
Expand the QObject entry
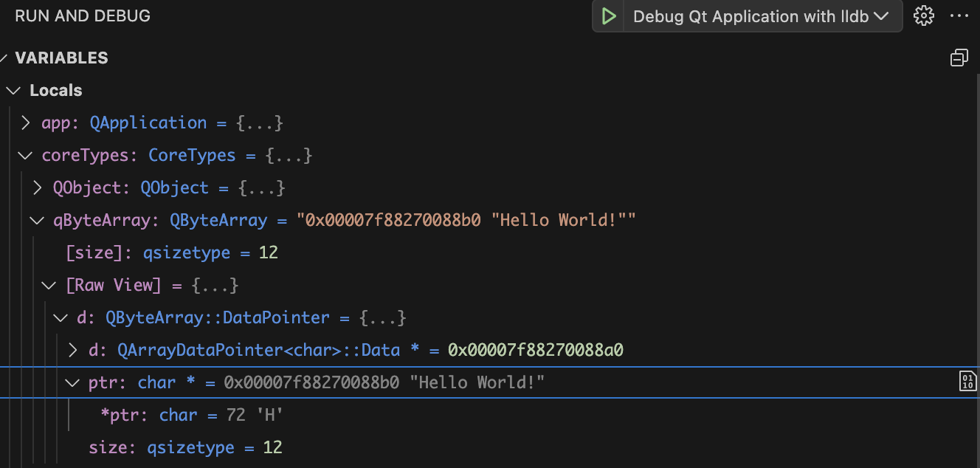coord(38,187)
